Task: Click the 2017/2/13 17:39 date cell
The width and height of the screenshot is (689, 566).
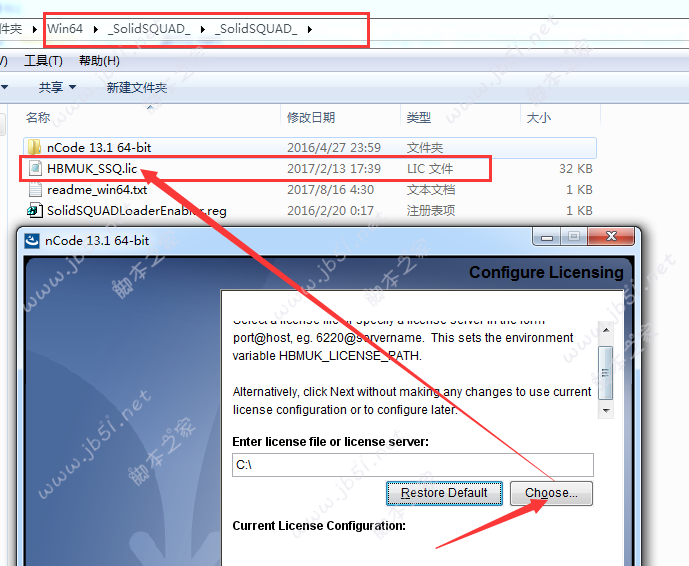Action: coord(334,168)
